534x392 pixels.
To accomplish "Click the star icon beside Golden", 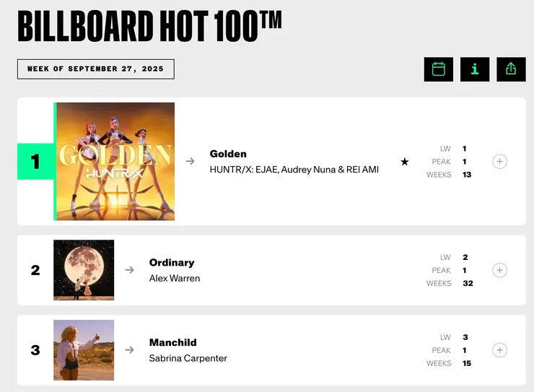I will pos(405,162).
